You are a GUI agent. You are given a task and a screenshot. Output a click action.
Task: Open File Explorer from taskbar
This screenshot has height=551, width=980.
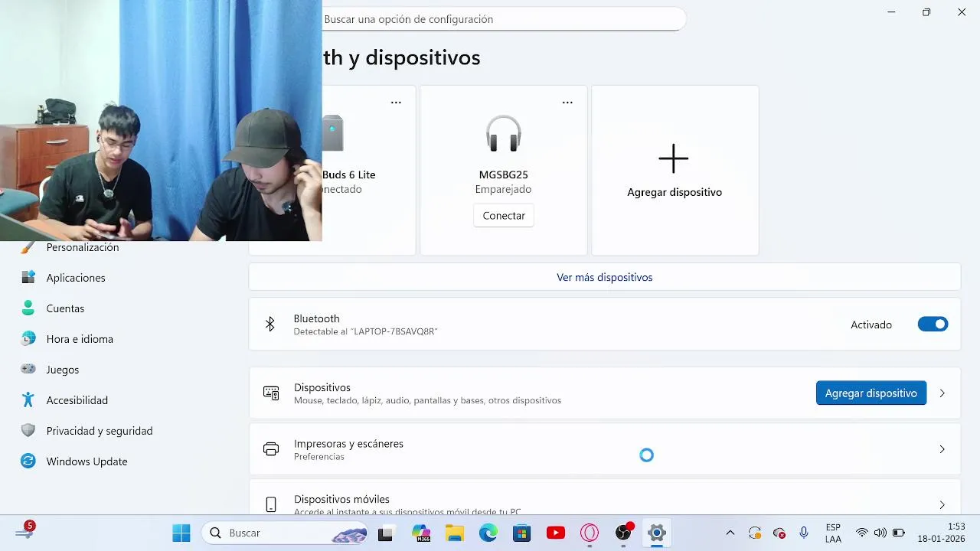455,533
